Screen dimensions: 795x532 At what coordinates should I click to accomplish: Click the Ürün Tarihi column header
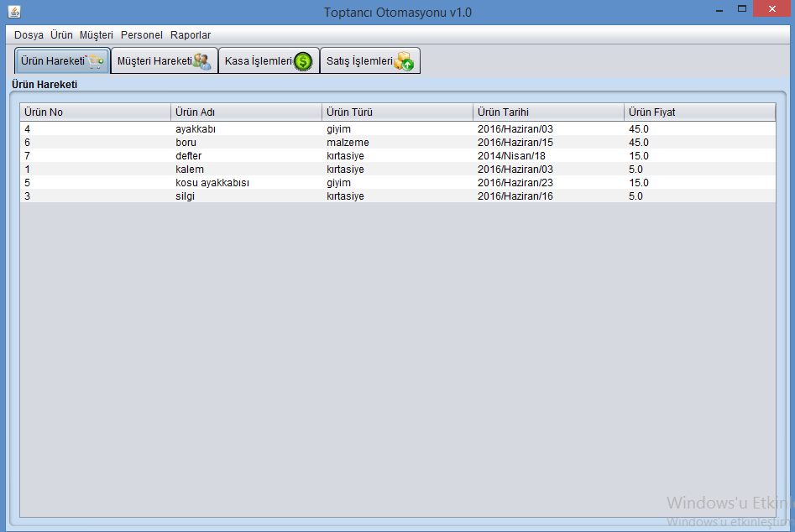click(x=548, y=112)
